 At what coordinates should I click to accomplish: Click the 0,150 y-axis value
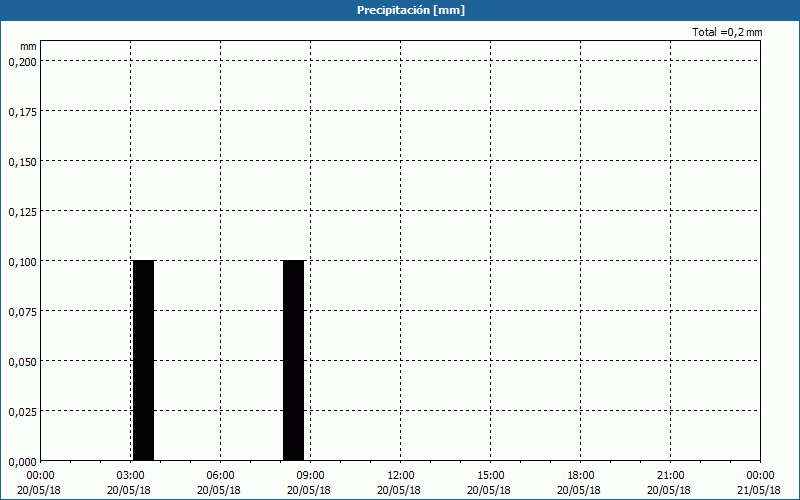(22, 162)
